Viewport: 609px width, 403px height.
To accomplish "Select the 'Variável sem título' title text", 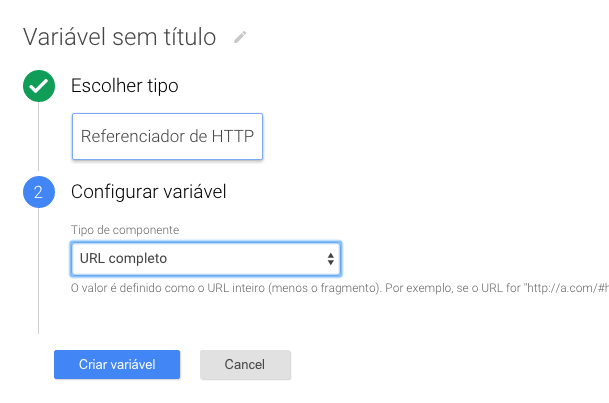I will coord(119,38).
